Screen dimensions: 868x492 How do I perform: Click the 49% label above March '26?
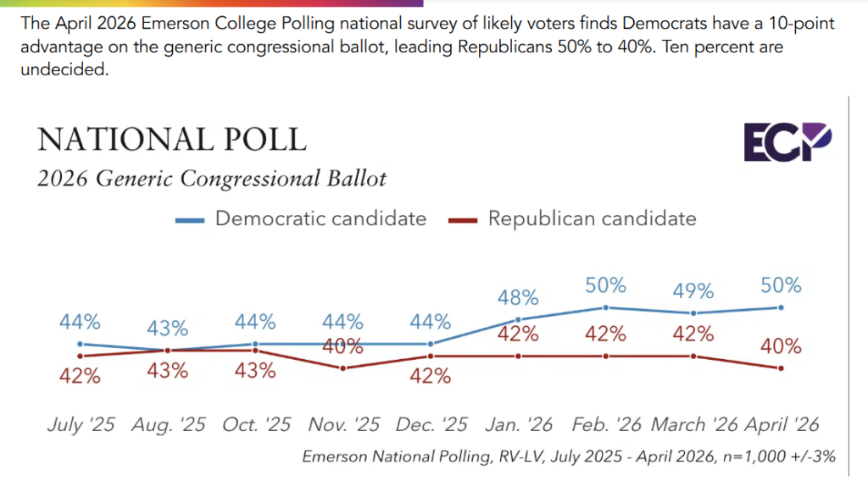click(693, 291)
